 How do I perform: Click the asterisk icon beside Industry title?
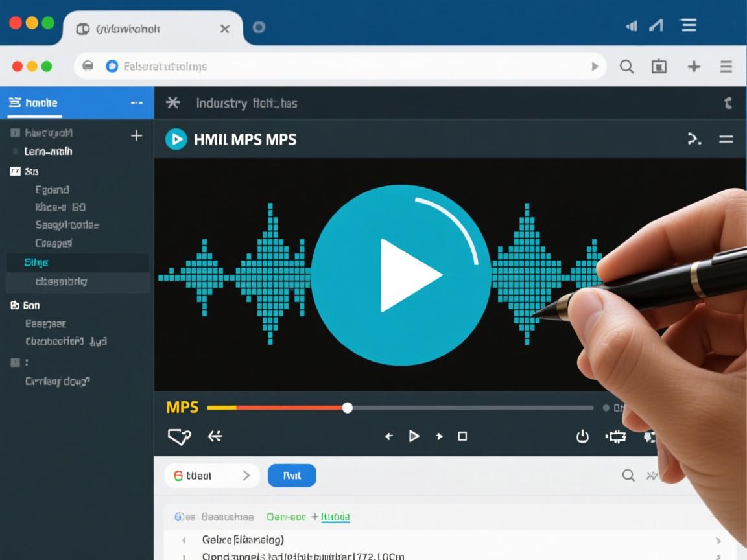[172, 103]
